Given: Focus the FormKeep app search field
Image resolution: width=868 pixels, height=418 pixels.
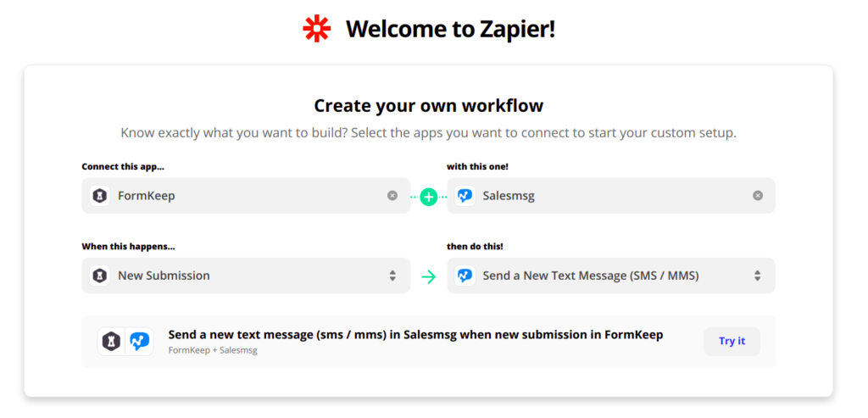Looking at the screenshot, I should coord(246,196).
